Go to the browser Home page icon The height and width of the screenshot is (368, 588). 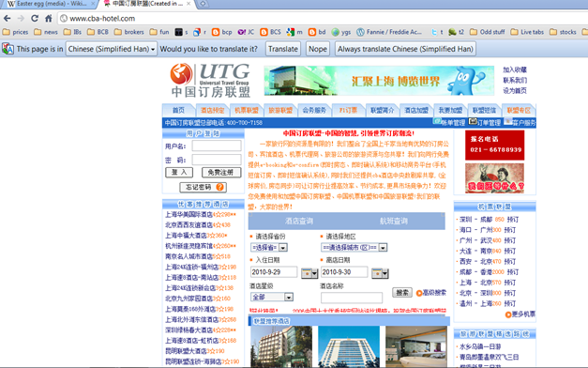[49, 18]
